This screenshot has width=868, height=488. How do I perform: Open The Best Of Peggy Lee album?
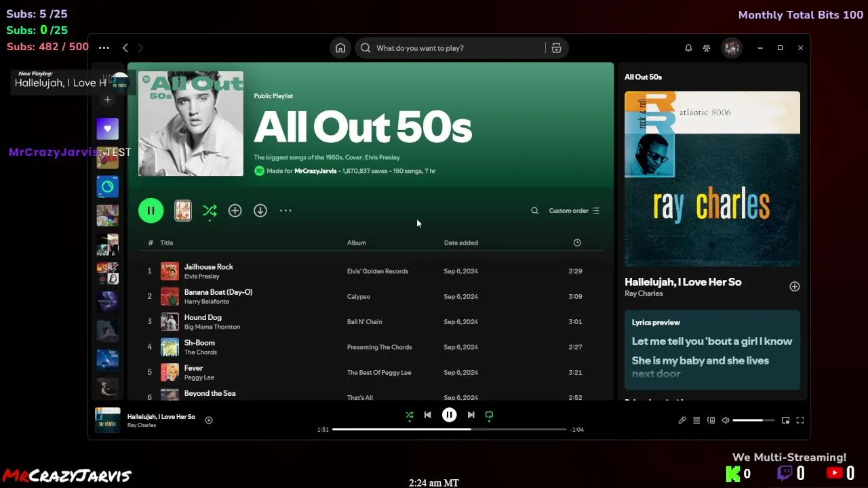[x=379, y=372]
